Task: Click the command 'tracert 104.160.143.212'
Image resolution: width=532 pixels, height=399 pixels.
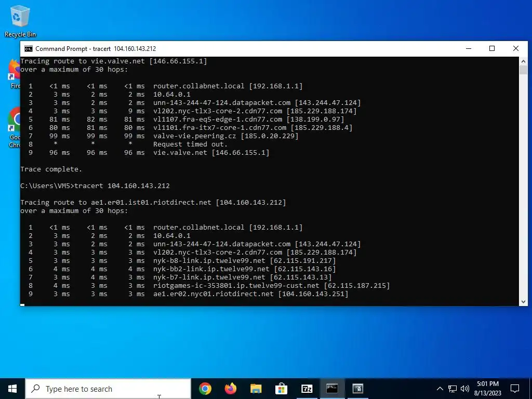Action: 122,185
